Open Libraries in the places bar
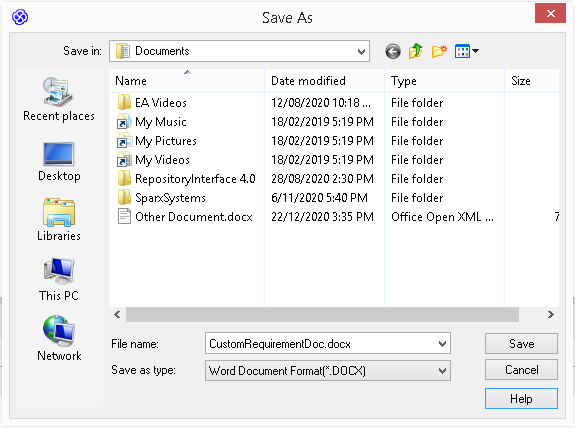This screenshot has width=575, height=428. (59, 220)
